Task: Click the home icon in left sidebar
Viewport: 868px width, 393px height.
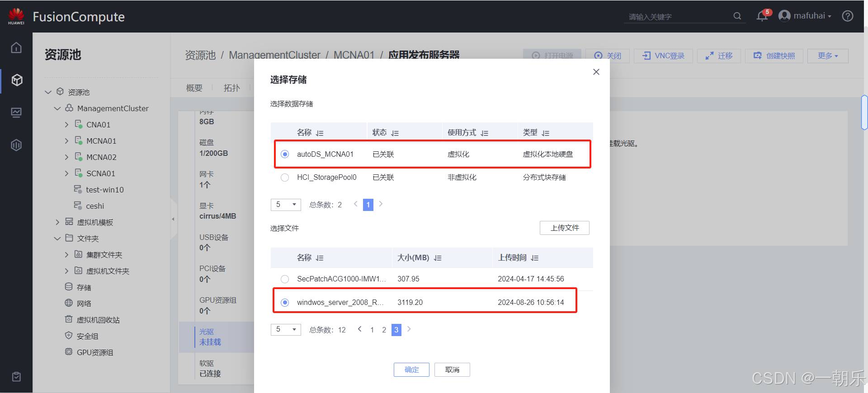Action: pos(16,47)
